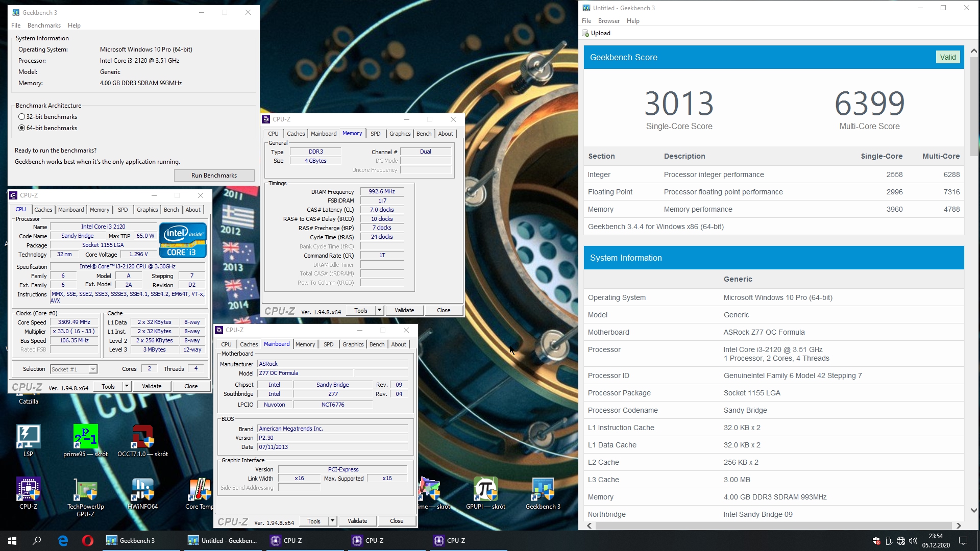Expand Tools dropdown arrow in CPU-Z CPU window
This screenshot has height=551, width=980.
127,386
